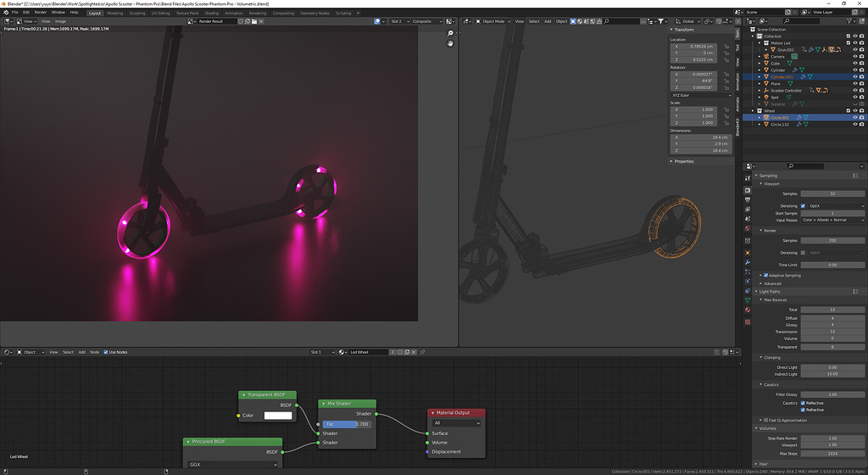Click the pin icon in node editor header

[x=422, y=352]
